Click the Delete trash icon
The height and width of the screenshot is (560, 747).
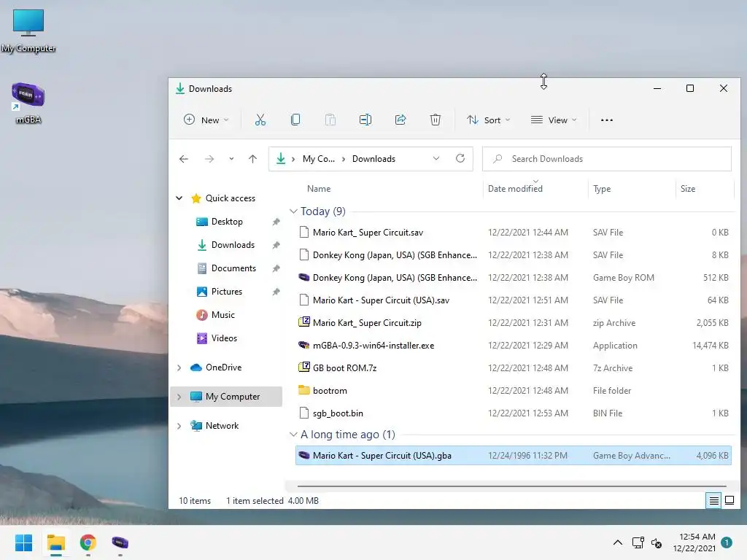tap(436, 120)
